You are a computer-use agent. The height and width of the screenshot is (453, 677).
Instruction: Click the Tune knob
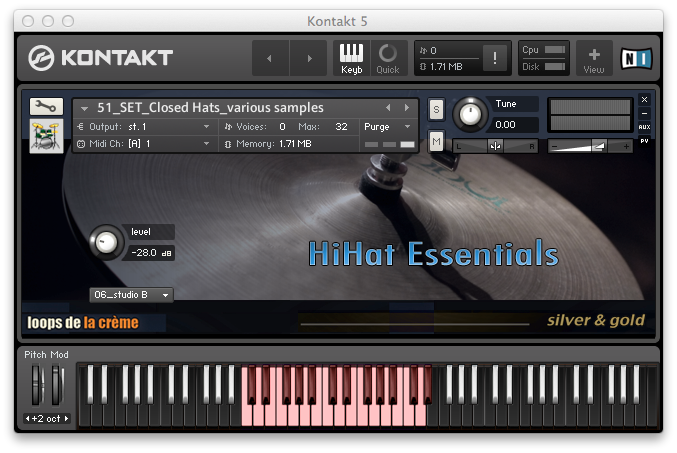coord(470,114)
